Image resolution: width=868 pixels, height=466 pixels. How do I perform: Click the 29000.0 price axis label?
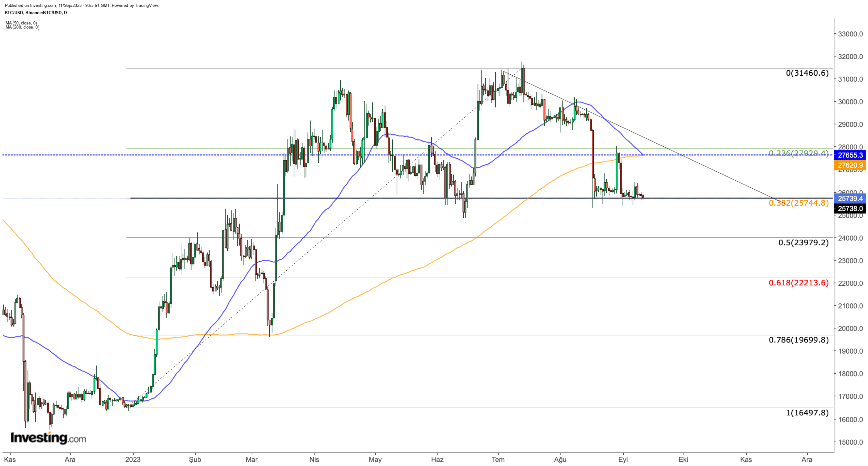[850, 124]
